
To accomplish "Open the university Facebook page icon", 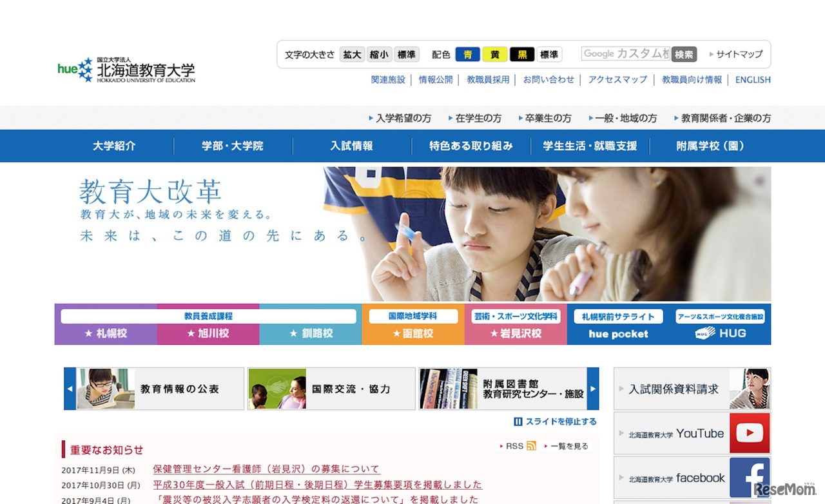I will (x=750, y=477).
